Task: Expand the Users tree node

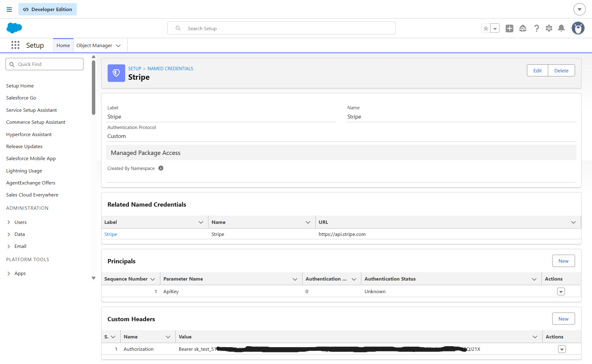Action: click(9, 222)
